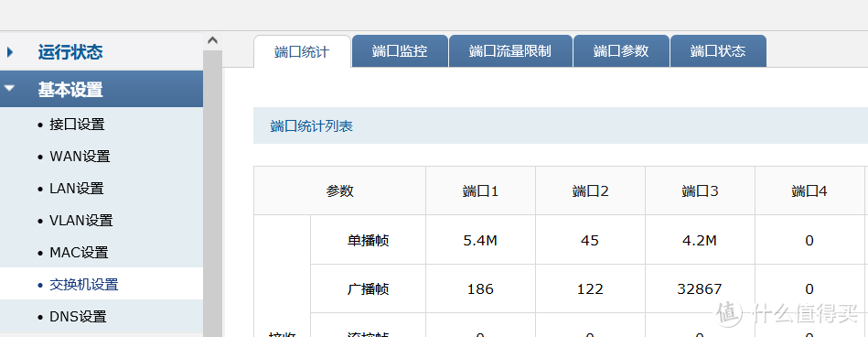868x337 pixels.
Task: Switch to the 端口状态 tab
Action: [718, 51]
